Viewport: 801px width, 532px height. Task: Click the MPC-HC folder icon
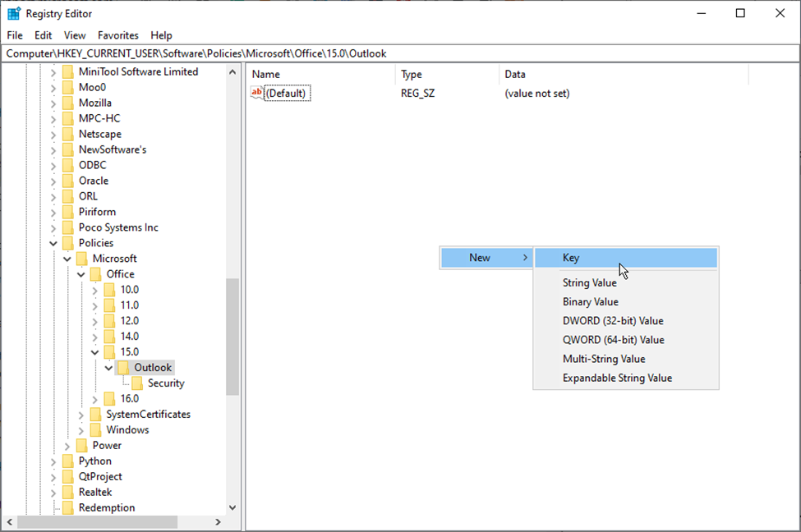pyautogui.click(x=68, y=118)
